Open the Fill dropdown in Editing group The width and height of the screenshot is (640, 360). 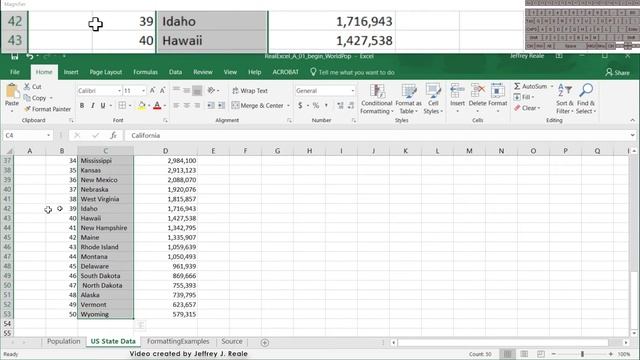click(x=523, y=97)
